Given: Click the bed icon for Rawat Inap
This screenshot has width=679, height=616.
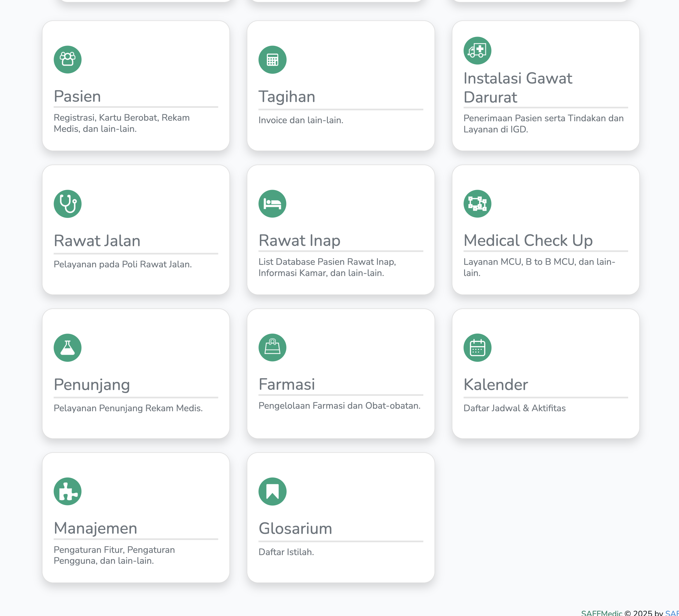Looking at the screenshot, I should 272,204.
